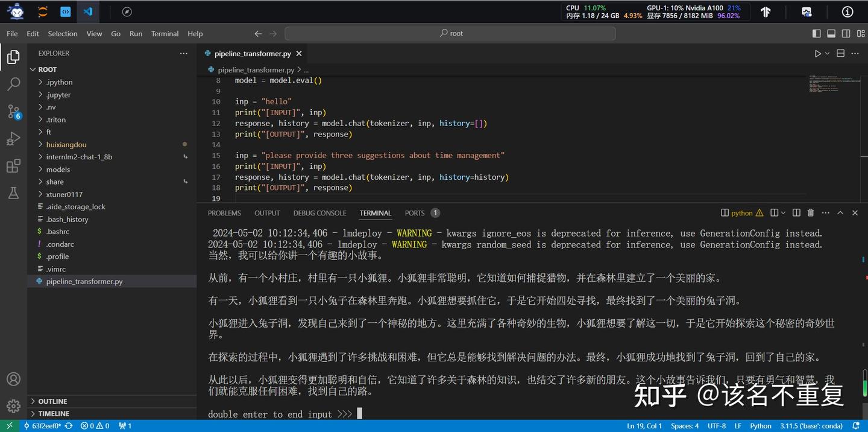Toggle the panel layout button

tap(831, 33)
